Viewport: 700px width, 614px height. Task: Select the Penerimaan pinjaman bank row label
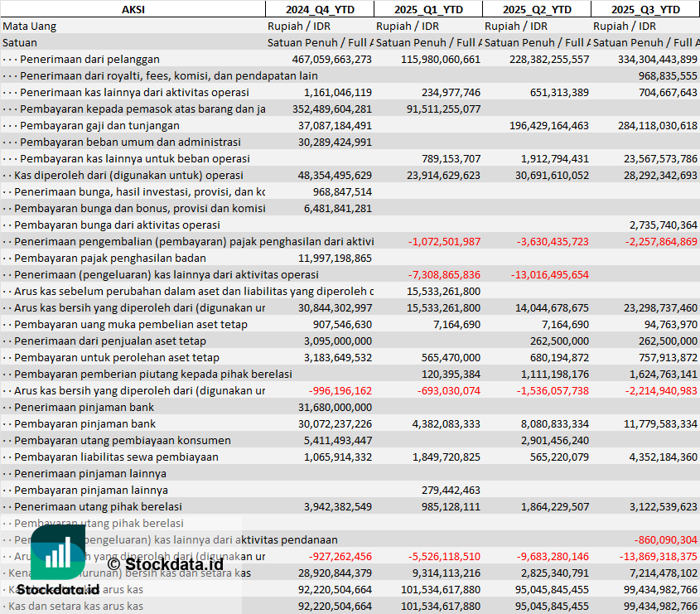point(84,407)
